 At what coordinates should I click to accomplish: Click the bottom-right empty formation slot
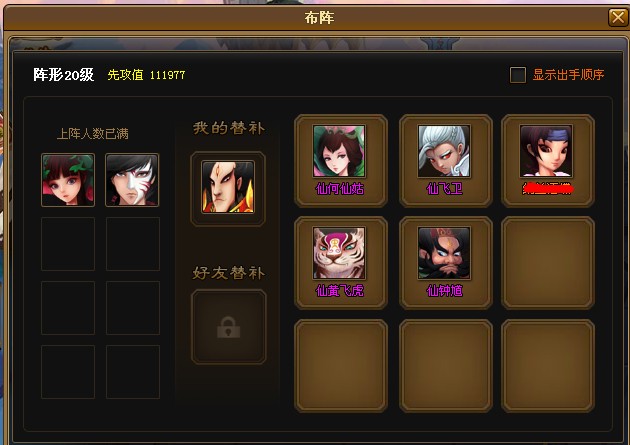548,366
